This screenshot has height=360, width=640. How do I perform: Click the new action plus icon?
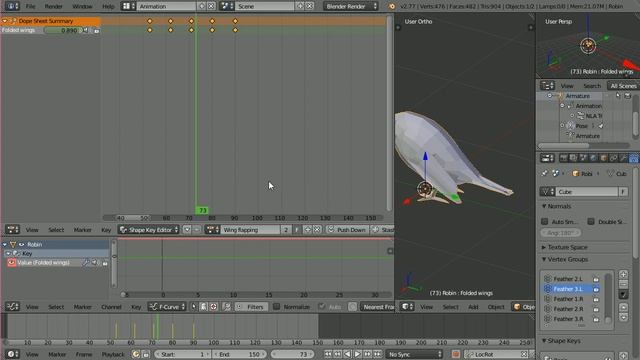pos(307,230)
